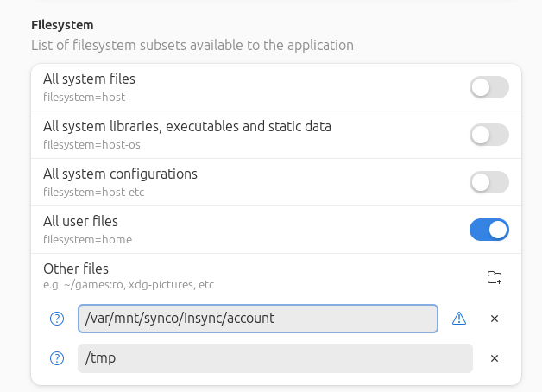Select the "All system files" row title
The height and width of the screenshot is (392, 542).
pos(89,79)
